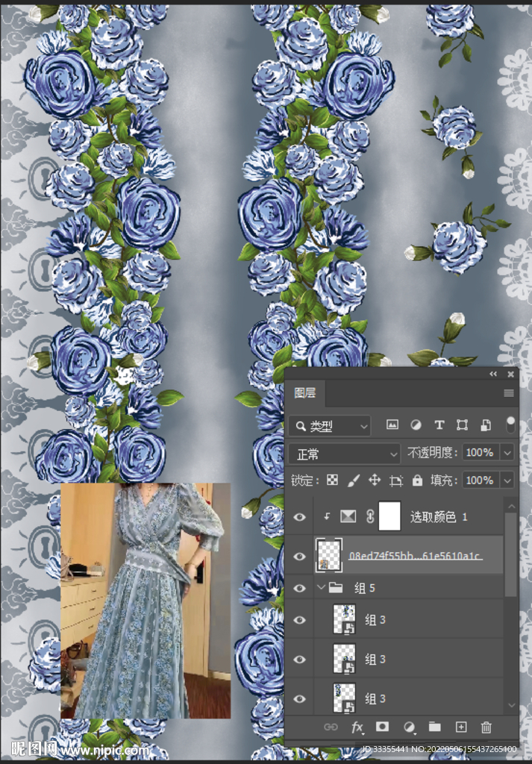This screenshot has width=532, height=764.
Task: Open the 正常 blend mode dropdown
Action: pyautogui.click(x=345, y=454)
